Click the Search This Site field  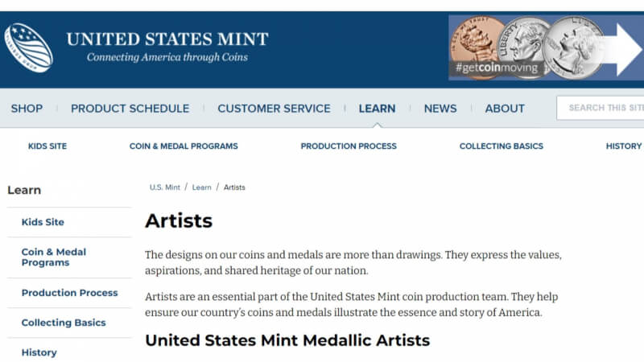[x=601, y=108]
